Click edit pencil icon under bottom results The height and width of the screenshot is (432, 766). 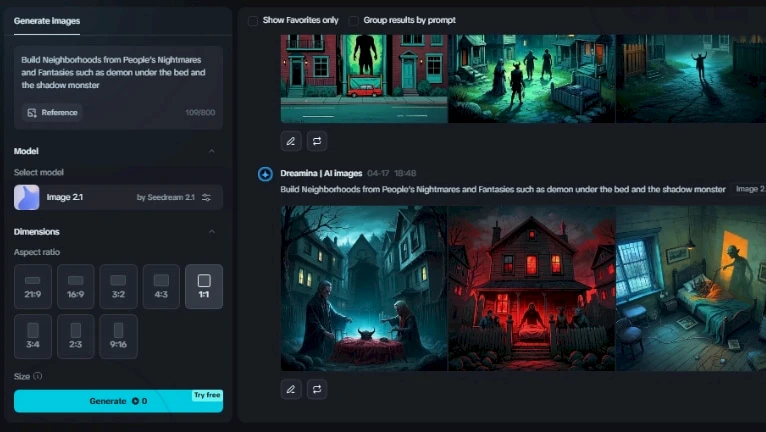291,389
